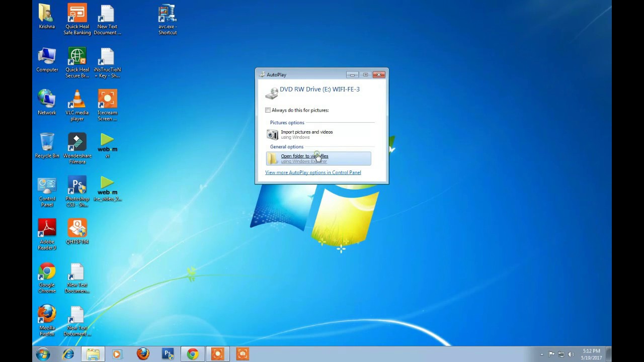Select New Text Document beside Mozilla Firefox icon
The width and height of the screenshot is (644, 362).
(x=77, y=321)
